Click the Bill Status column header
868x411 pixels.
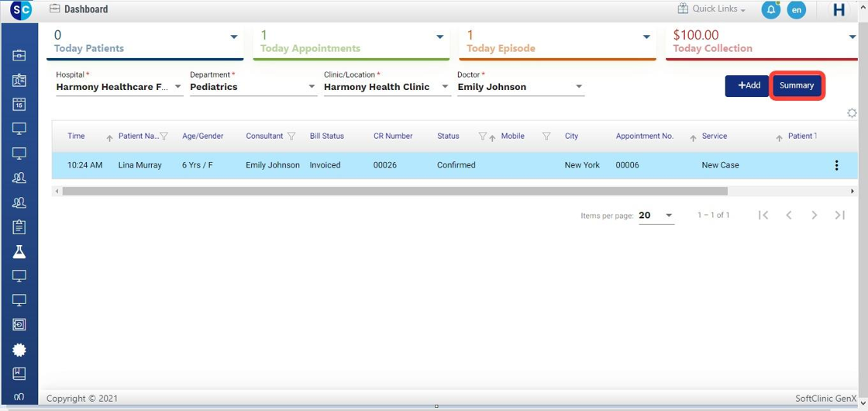click(x=326, y=136)
